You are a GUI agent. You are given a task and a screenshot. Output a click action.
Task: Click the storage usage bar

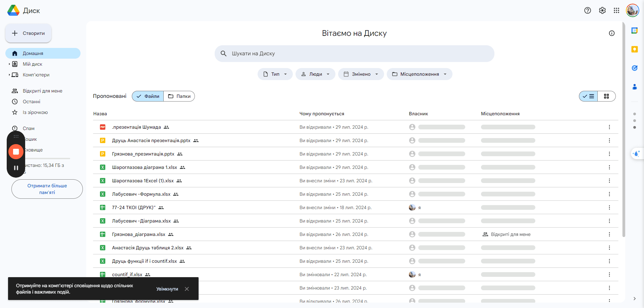click(x=47, y=158)
